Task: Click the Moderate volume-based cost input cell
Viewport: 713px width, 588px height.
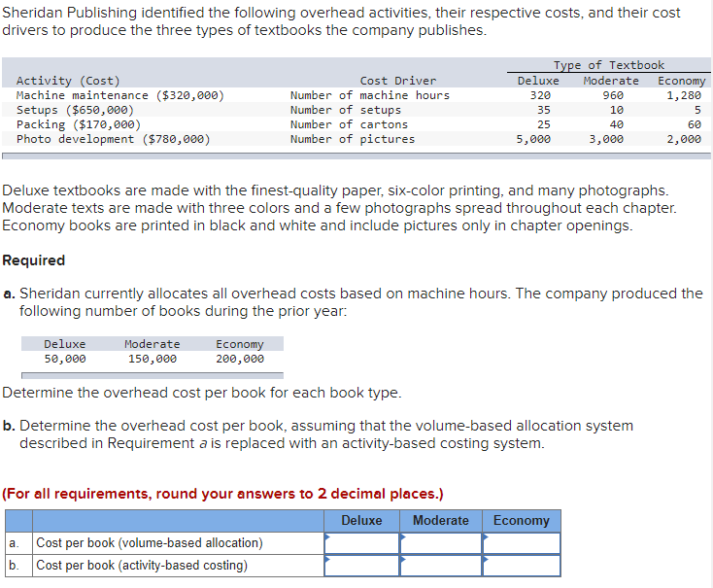Action: (441, 543)
